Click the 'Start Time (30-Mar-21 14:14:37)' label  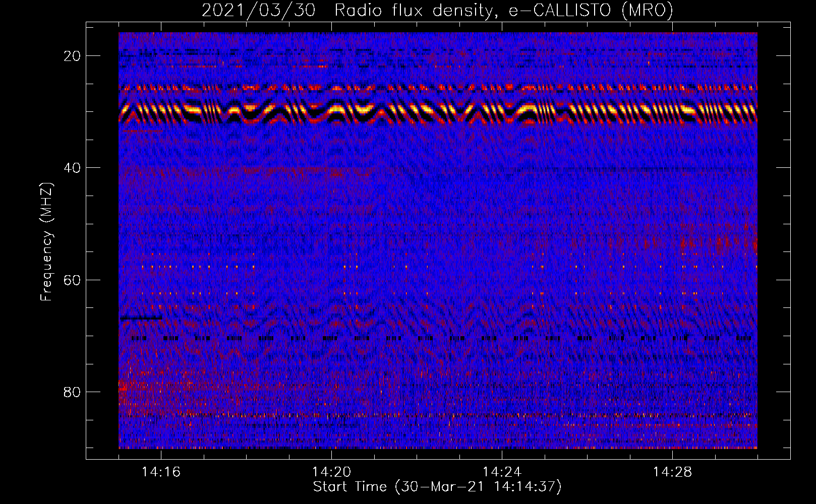tap(437, 487)
